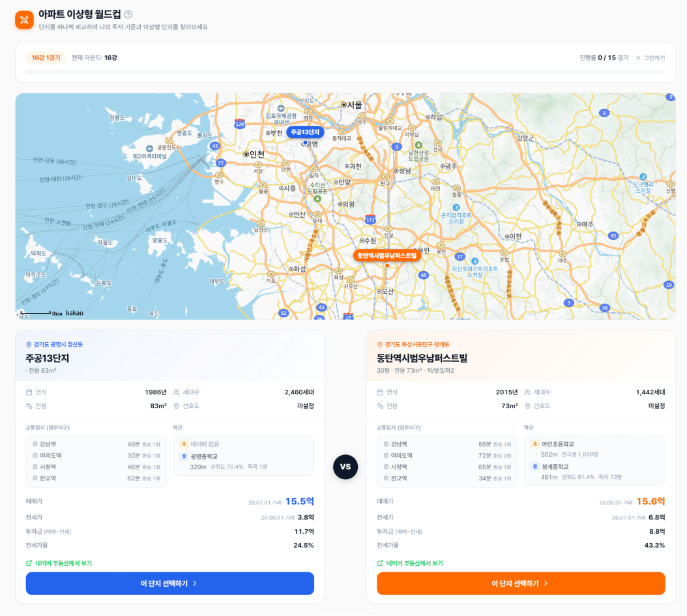Click the 선호도 pin icon in 주공13단지 card

177,406
